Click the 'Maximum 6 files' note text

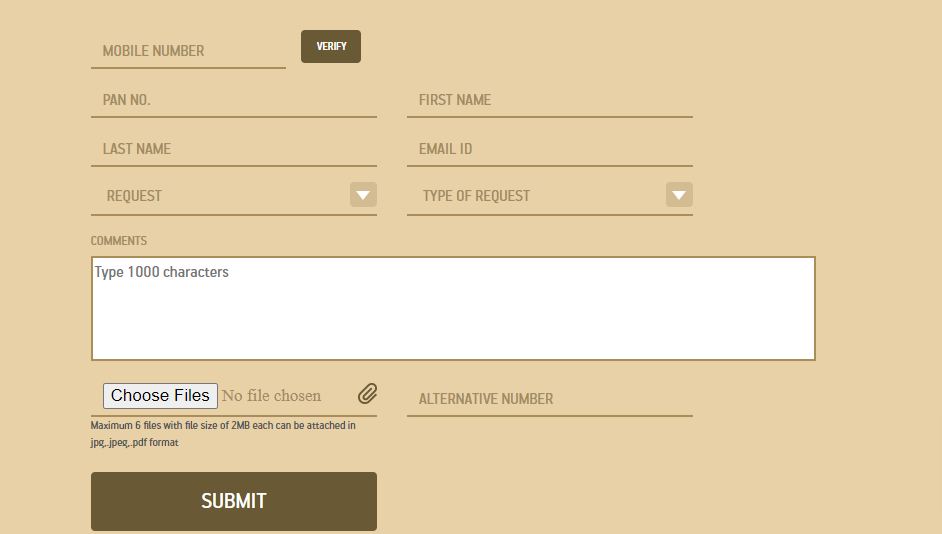tap(223, 434)
